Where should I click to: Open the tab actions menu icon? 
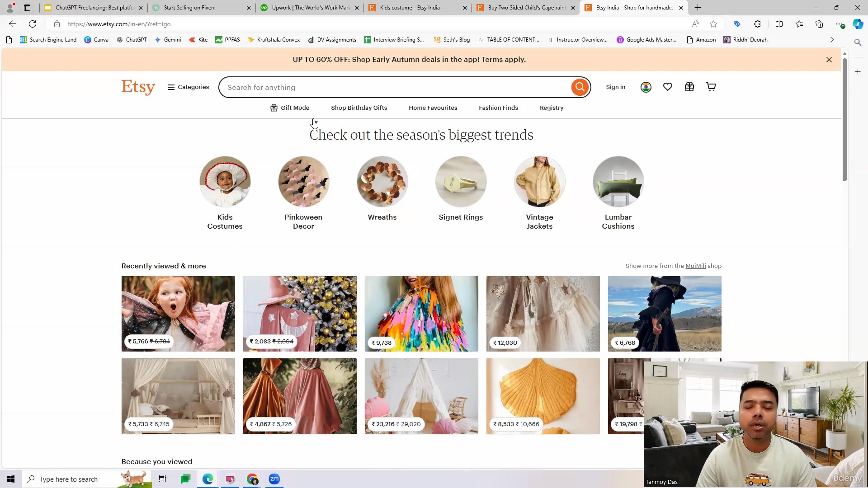(27, 8)
